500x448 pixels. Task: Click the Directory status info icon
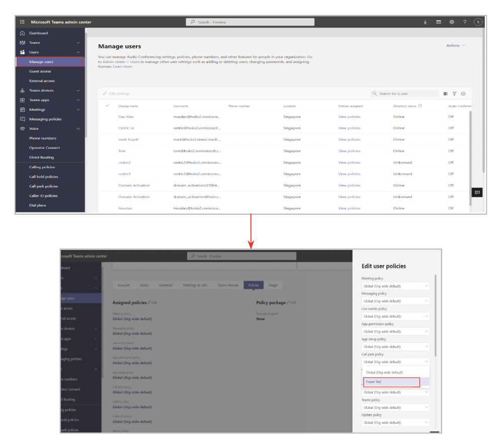pyautogui.click(x=420, y=106)
